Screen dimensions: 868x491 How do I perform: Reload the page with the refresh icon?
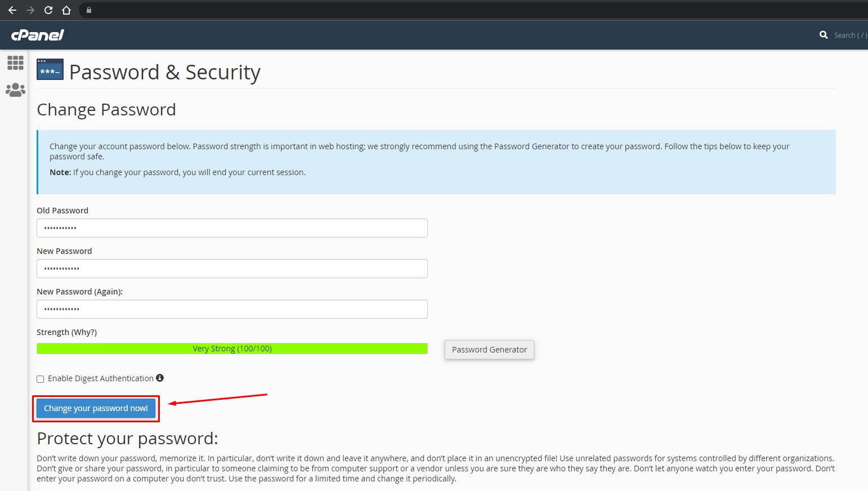coord(48,10)
